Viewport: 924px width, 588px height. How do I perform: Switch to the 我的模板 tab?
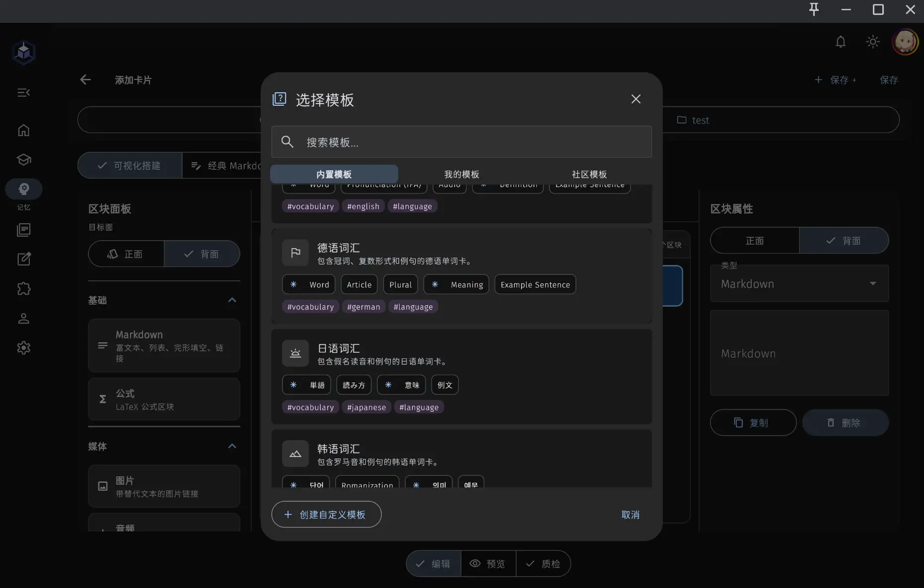click(x=461, y=174)
